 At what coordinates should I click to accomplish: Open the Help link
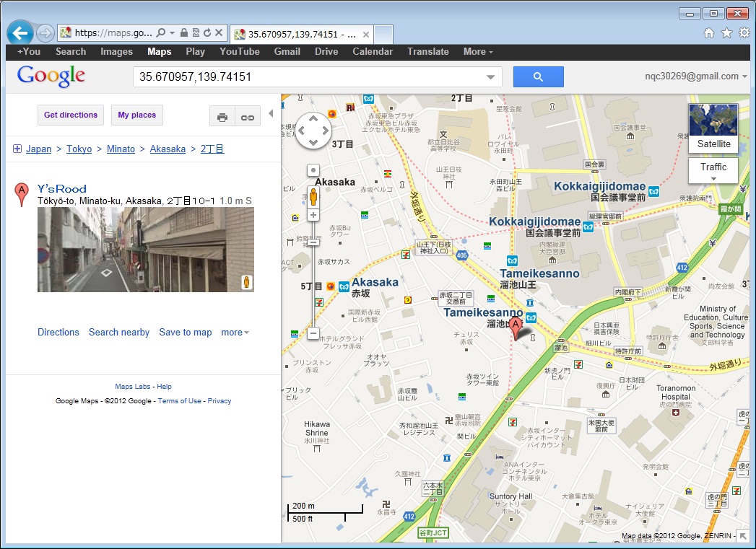[164, 386]
